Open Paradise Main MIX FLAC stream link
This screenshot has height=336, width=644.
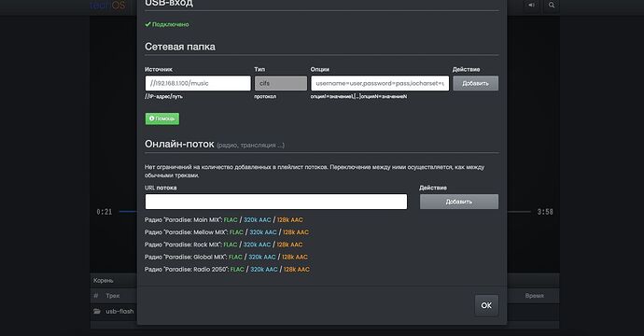point(231,219)
